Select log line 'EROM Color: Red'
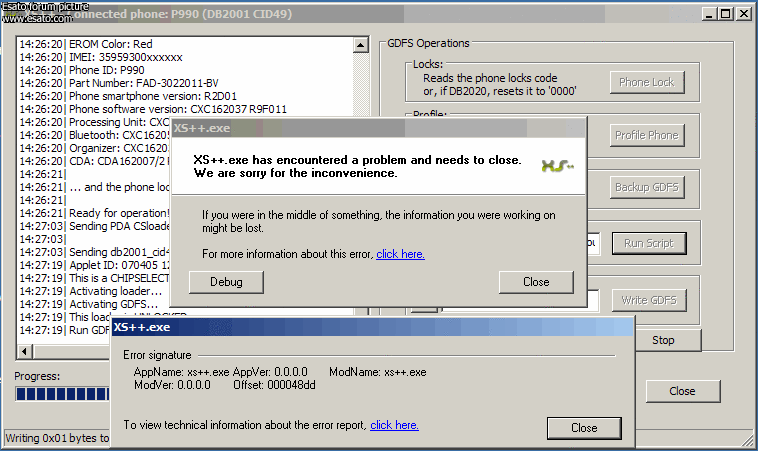The width and height of the screenshot is (758, 451). click(x=111, y=44)
